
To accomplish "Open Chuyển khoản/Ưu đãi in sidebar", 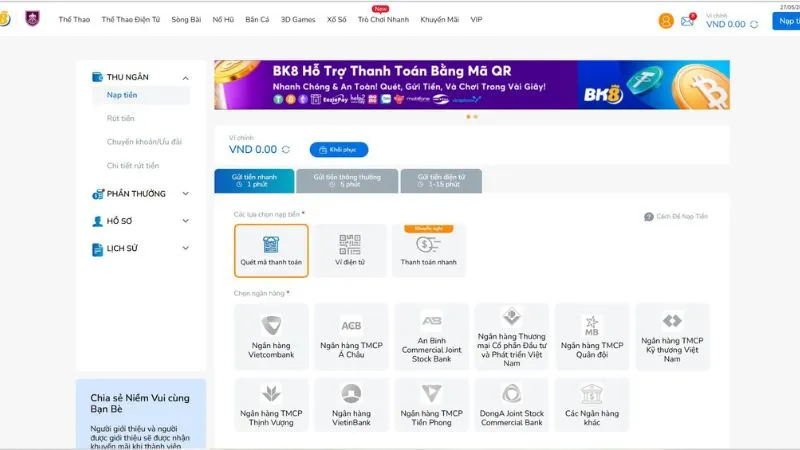I will pos(144,142).
